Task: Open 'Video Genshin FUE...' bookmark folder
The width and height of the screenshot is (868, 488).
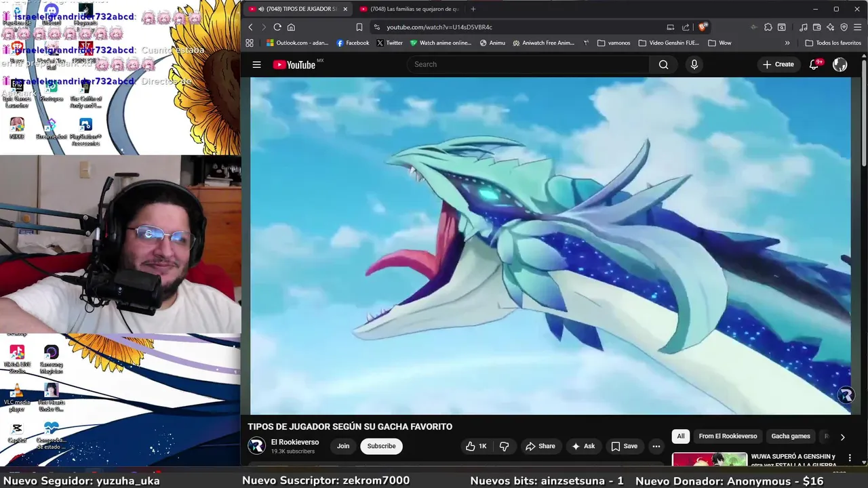Action: point(669,43)
